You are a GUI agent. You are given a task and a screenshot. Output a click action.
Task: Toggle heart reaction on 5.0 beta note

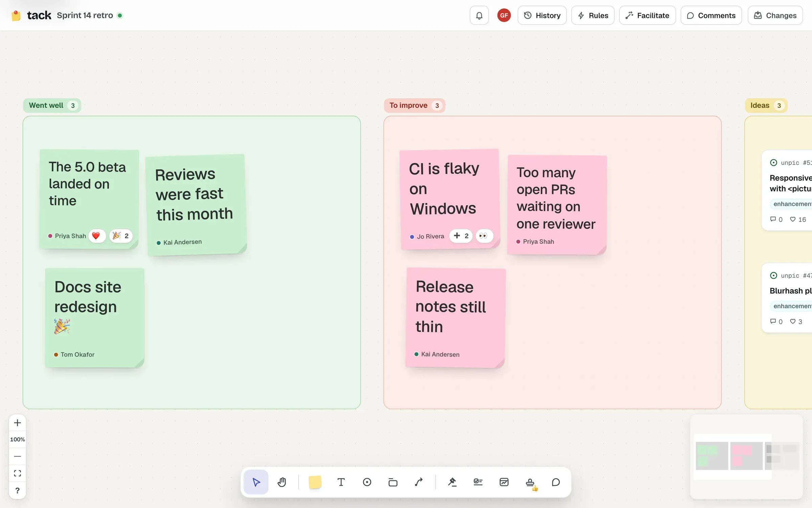96,236
